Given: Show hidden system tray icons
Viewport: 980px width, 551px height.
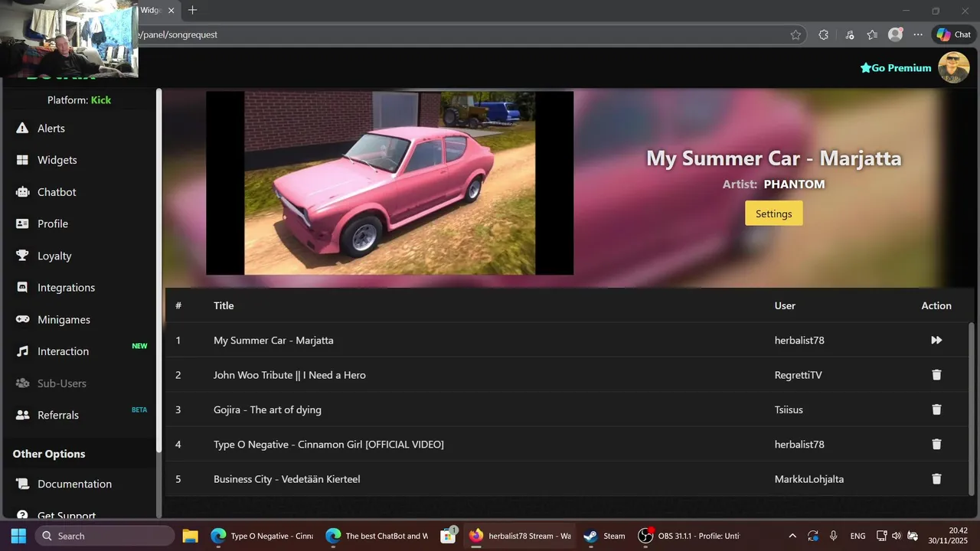Looking at the screenshot, I should coord(792,536).
